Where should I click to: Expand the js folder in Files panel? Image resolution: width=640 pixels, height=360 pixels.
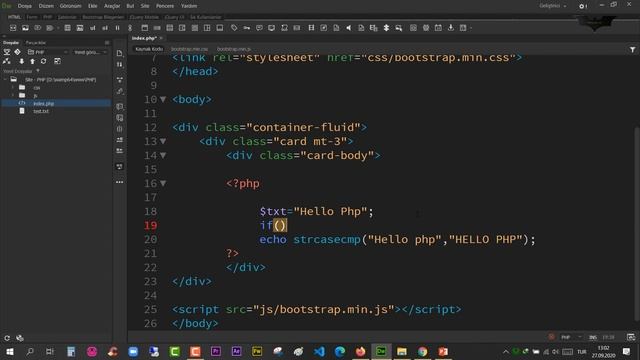point(13,96)
